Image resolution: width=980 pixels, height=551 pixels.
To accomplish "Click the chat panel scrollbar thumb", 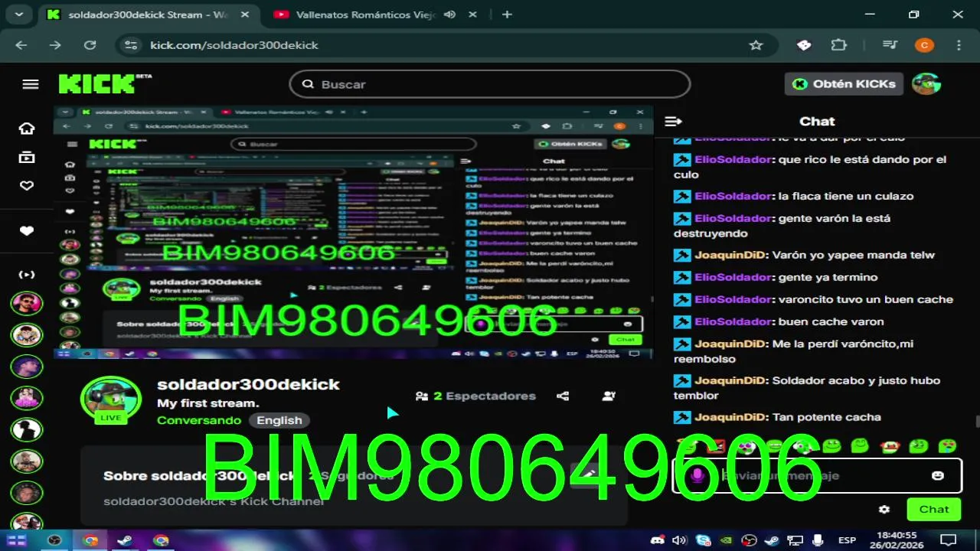I will point(976,421).
